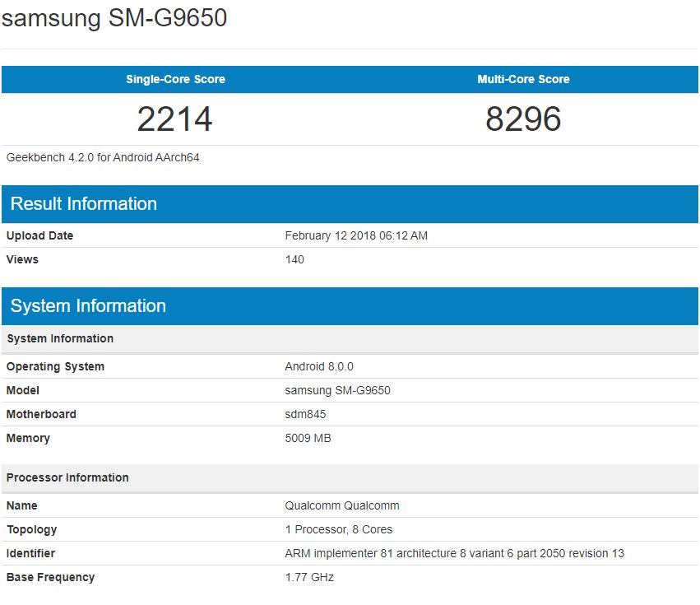The width and height of the screenshot is (700, 605).
Task: Click the single-core score value 2214
Action: 175,119
